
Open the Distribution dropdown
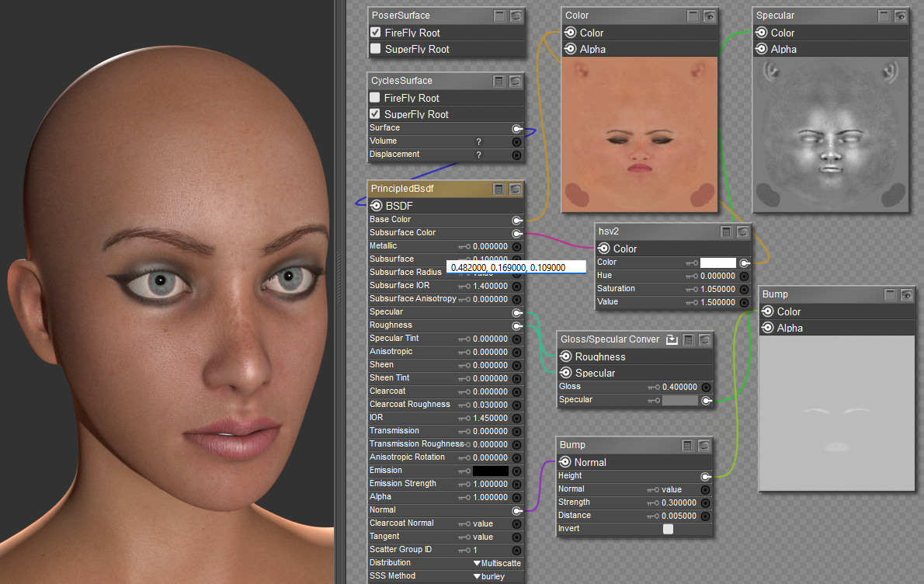tap(497, 563)
